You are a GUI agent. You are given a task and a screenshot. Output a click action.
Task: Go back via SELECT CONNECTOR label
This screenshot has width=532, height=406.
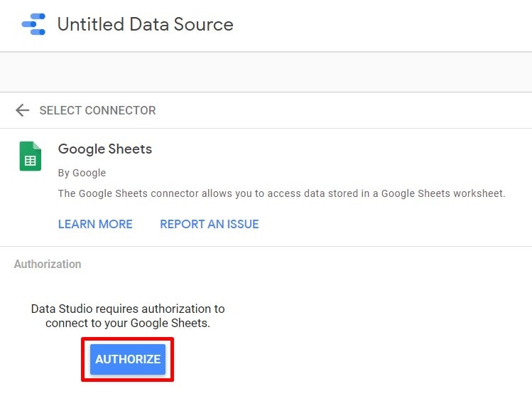97,110
